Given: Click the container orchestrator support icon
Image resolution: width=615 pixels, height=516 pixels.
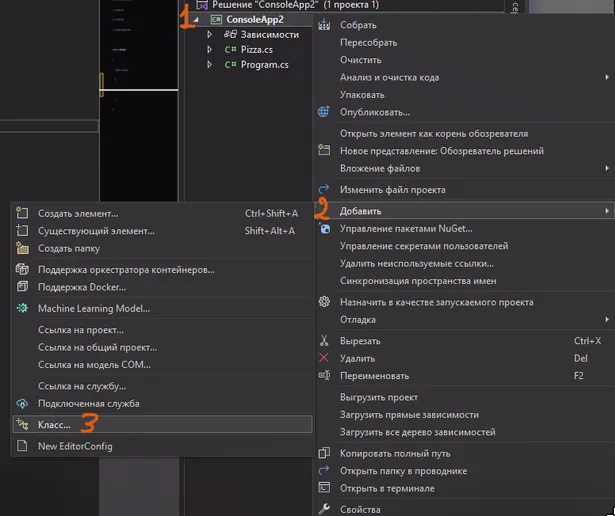Looking at the screenshot, I should [22, 269].
